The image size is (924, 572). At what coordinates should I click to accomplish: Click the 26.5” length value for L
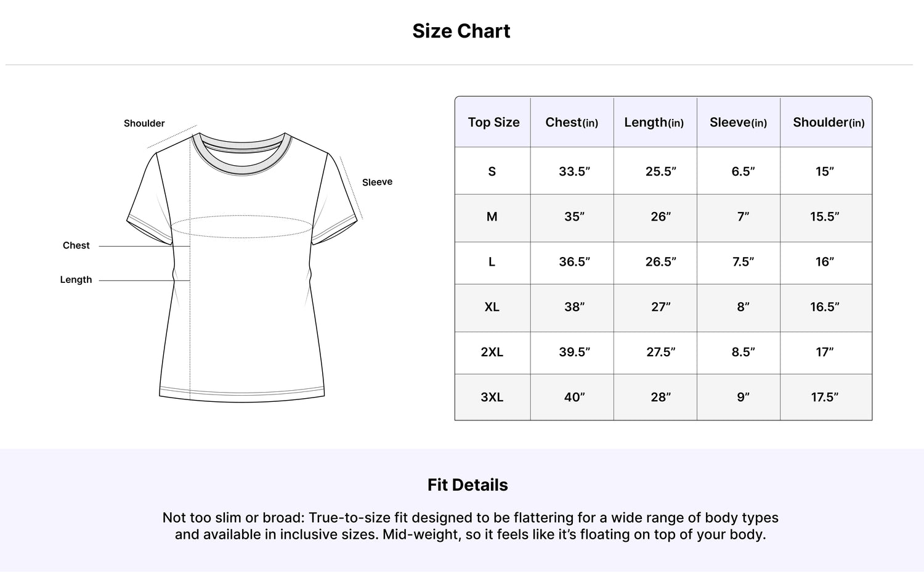(x=660, y=262)
